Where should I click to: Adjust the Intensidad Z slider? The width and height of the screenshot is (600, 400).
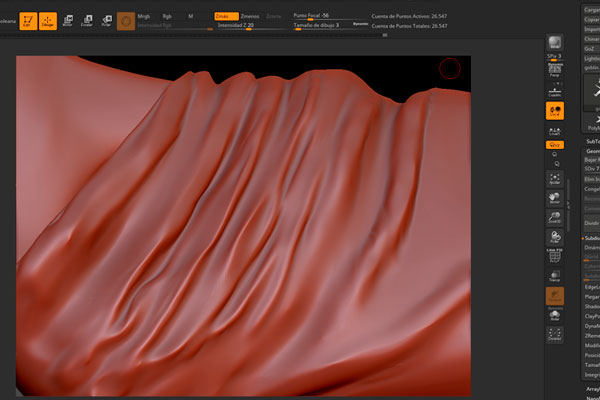click(238, 25)
